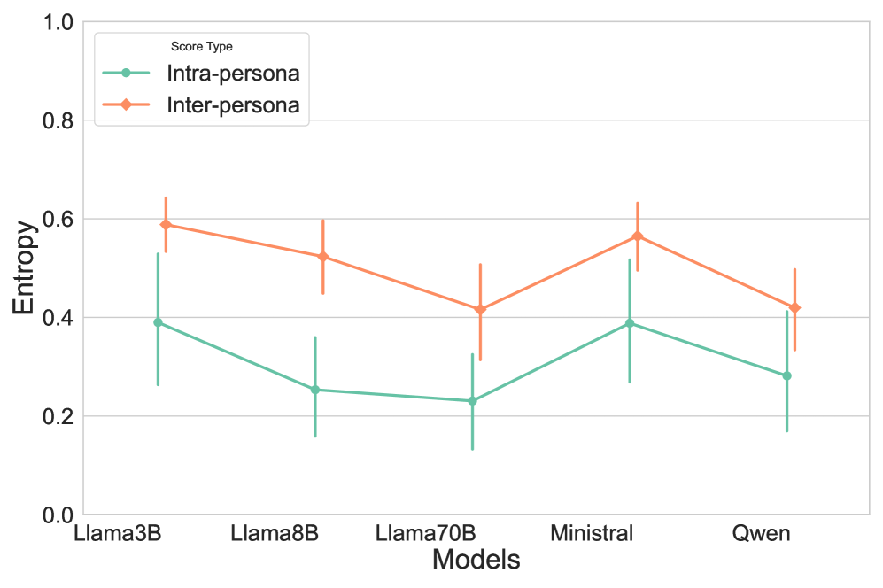883x588 pixels.
Task: Click the Intra-persona legend marker
Action: (126, 73)
